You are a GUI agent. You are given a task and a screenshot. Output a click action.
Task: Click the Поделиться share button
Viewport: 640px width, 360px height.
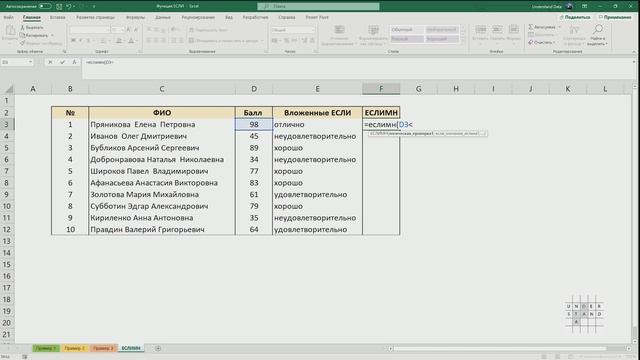575,17
